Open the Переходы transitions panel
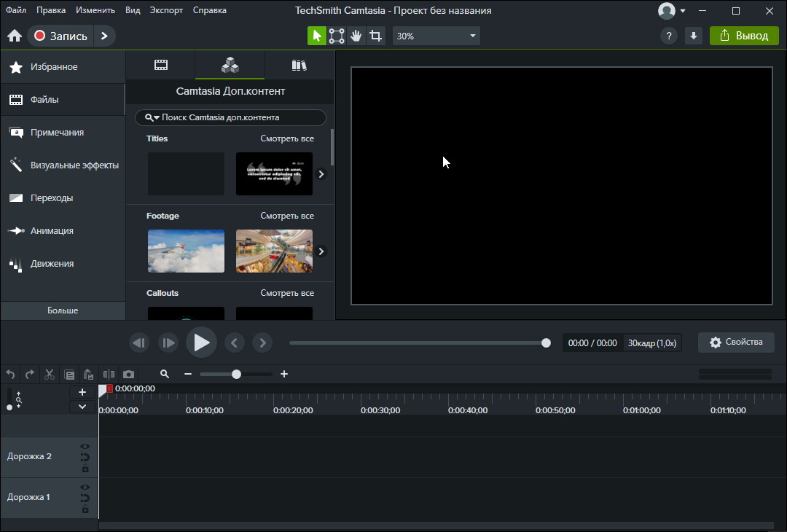787x532 pixels. pyautogui.click(x=63, y=197)
